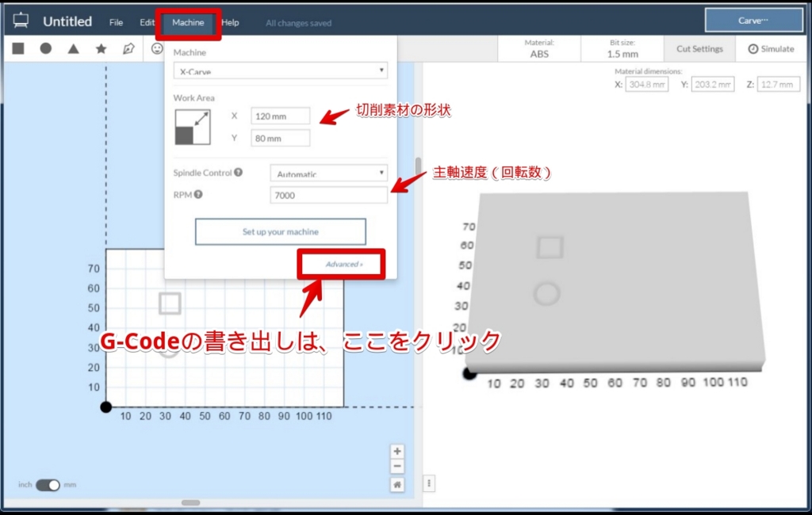
Task: Click the horizontal canvas scrollbar thumb
Action: (x=190, y=502)
